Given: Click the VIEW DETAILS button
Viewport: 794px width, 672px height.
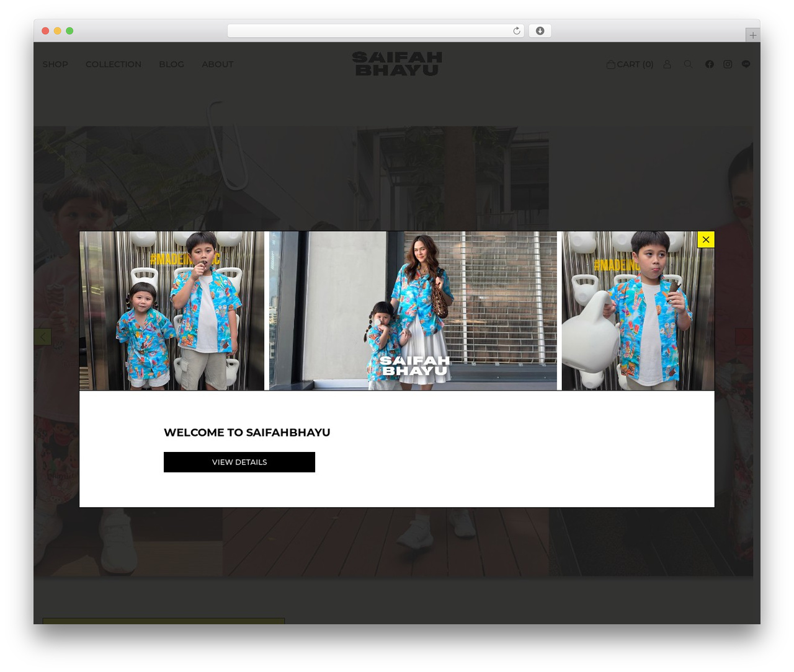Looking at the screenshot, I should coord(239,462).
